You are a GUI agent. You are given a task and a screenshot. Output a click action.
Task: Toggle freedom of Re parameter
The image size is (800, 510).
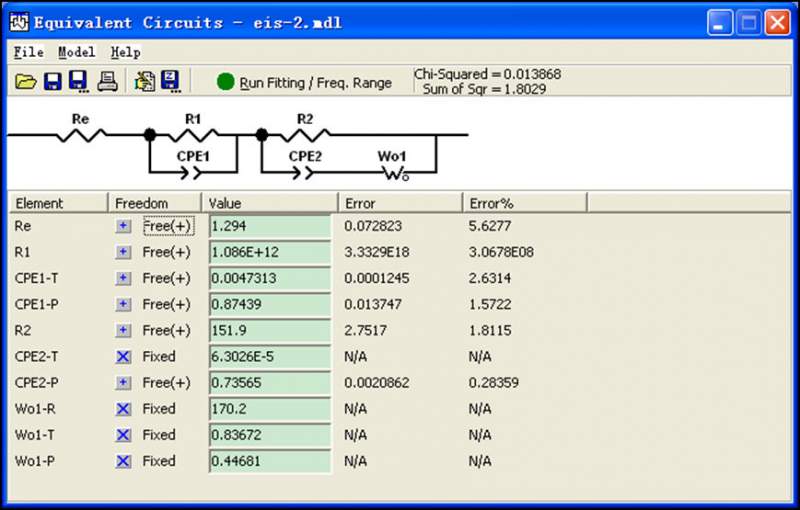click(123, 226)
